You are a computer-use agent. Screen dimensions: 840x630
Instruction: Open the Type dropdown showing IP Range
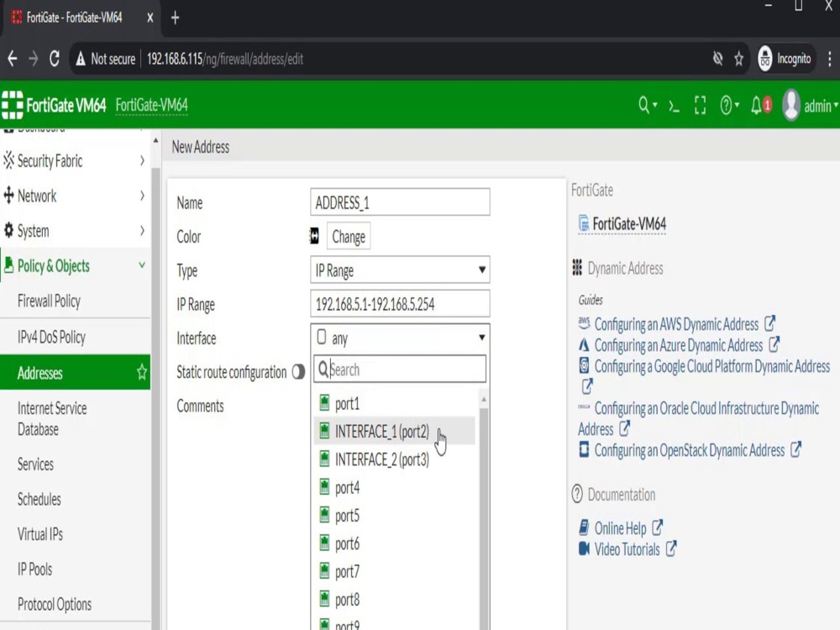point(400,270)
